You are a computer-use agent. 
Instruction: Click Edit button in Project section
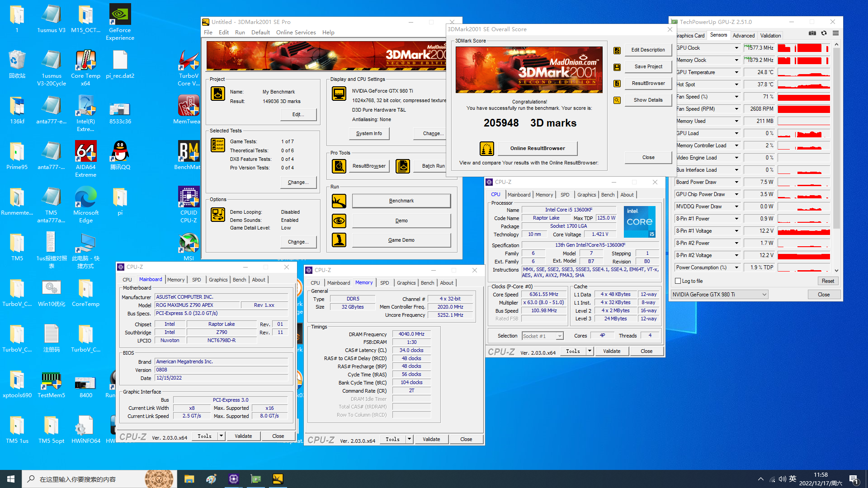(298, 114)
